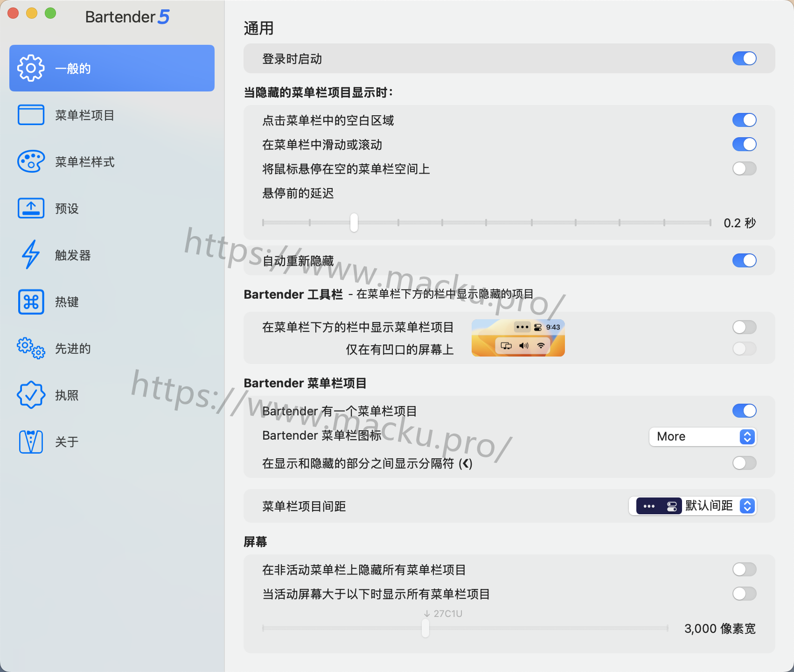The height and width of the screenshot is (672, 794).
Task: Enable 在显示和隐藏的部分之间显示分隔符 switch
Action: coord(744,463)
